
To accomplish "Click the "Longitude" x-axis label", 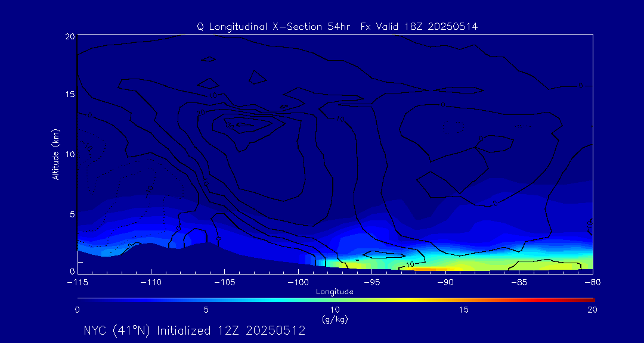I will click(335, 292).
